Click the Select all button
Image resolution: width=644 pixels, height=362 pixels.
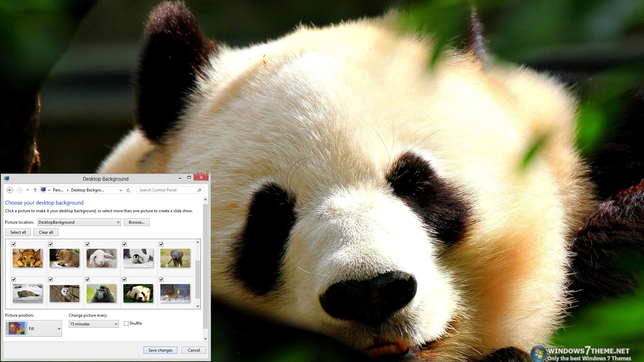(x=18, y=232)
